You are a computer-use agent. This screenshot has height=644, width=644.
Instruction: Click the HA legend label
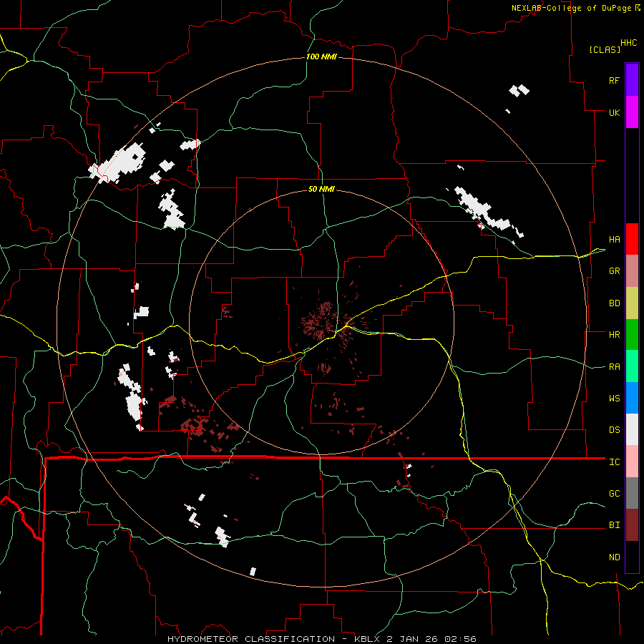tap(614, 240)
